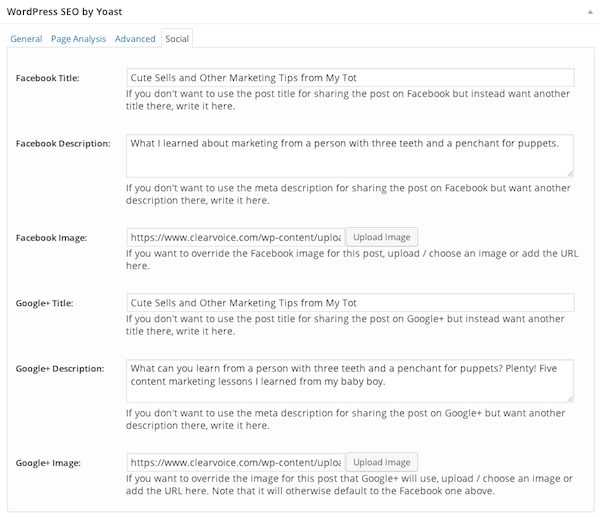Upload Image for Facebook Image

[382, 237]
